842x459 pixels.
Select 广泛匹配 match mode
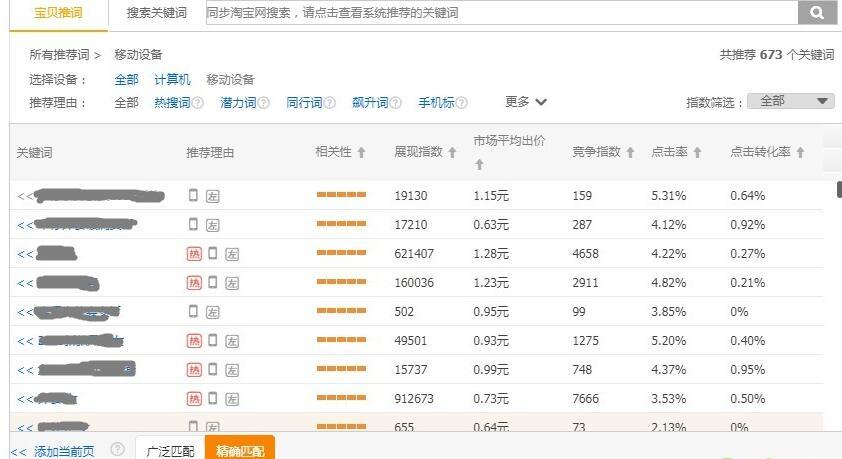[170, 450]
